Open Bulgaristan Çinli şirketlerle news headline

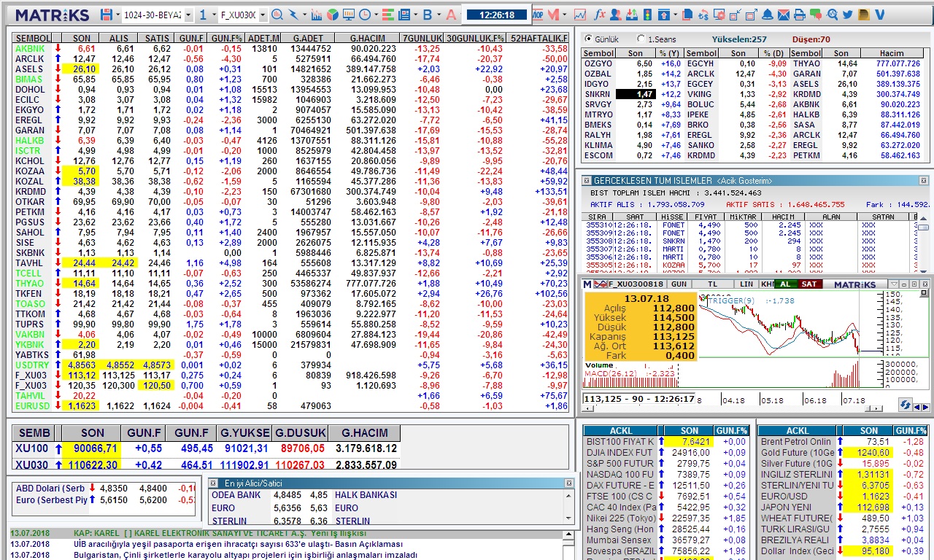[x=245, y=555]
